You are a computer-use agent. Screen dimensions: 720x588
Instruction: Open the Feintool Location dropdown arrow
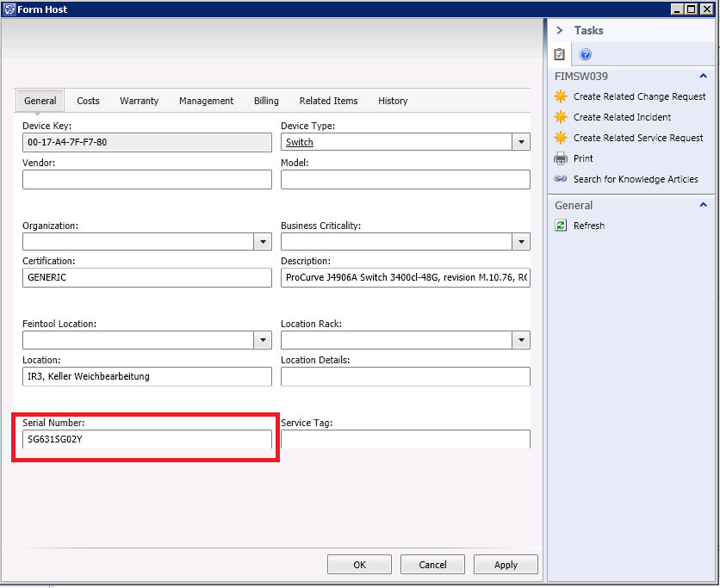click(263, 340)
